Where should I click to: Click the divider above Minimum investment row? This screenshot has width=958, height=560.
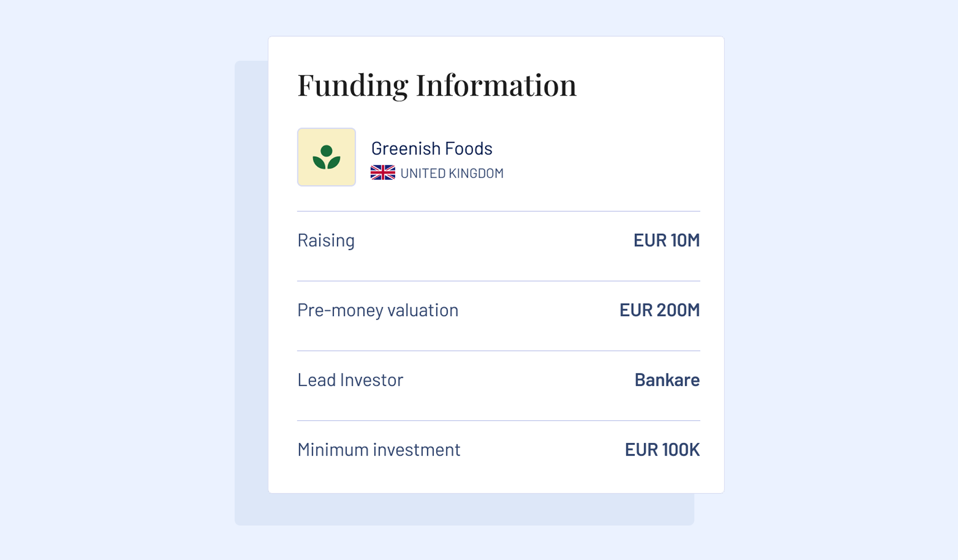coord(499,421)
